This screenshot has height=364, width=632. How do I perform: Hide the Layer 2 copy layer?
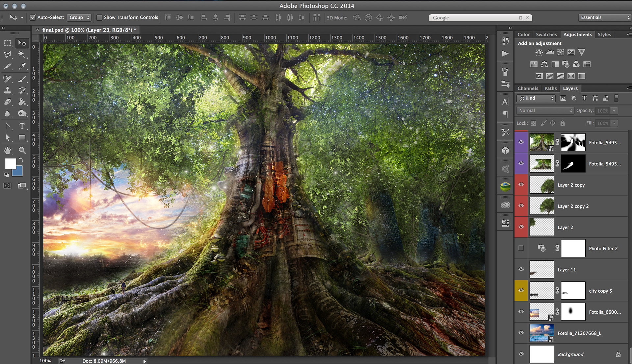point(521,184)
